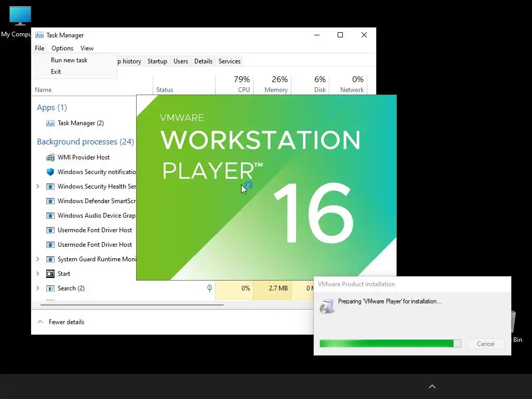Open the View menu
The height and width of the screenshot is (399, 532).
[87, 48]
